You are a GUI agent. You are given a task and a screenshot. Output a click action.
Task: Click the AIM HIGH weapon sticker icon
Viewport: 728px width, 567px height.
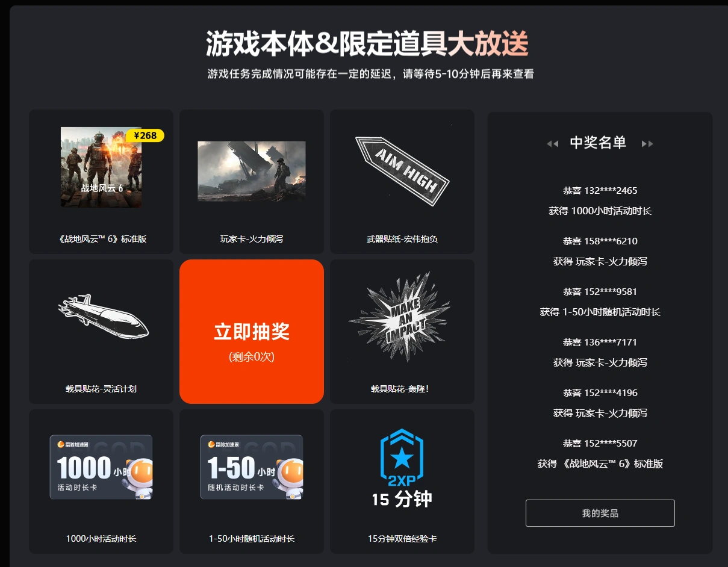pyautogui.click(x=402, y=171)
